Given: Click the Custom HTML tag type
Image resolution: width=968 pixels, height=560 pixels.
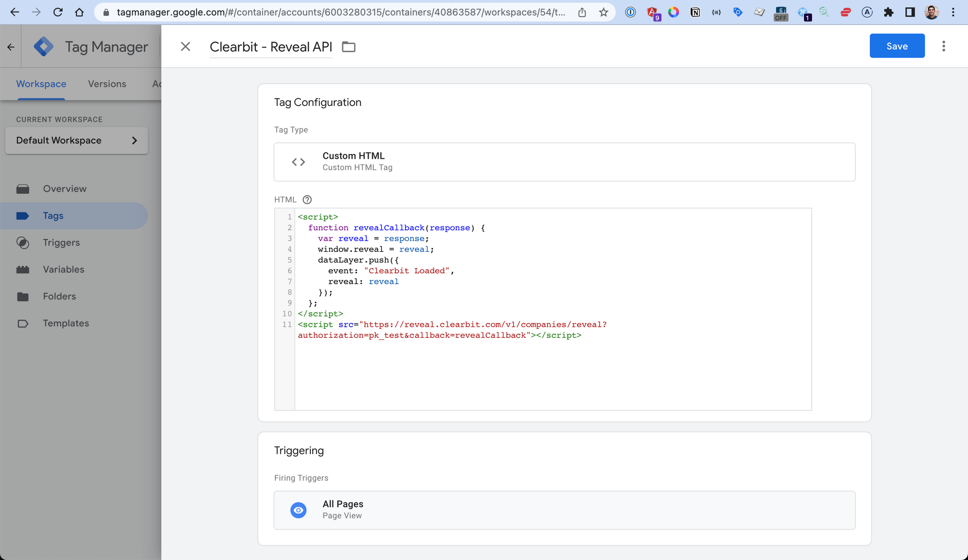Looking at the screenshot, I should click(x=564, y=162).
